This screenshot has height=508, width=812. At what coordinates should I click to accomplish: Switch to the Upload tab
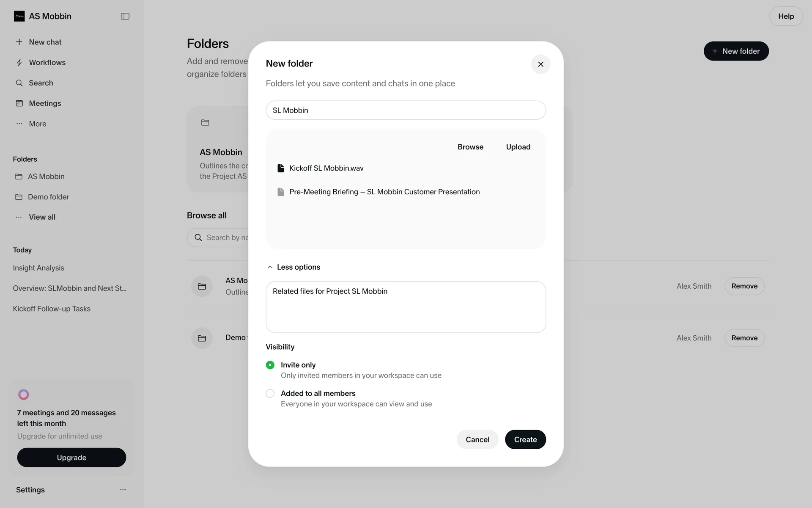click(x=518, y=147)
